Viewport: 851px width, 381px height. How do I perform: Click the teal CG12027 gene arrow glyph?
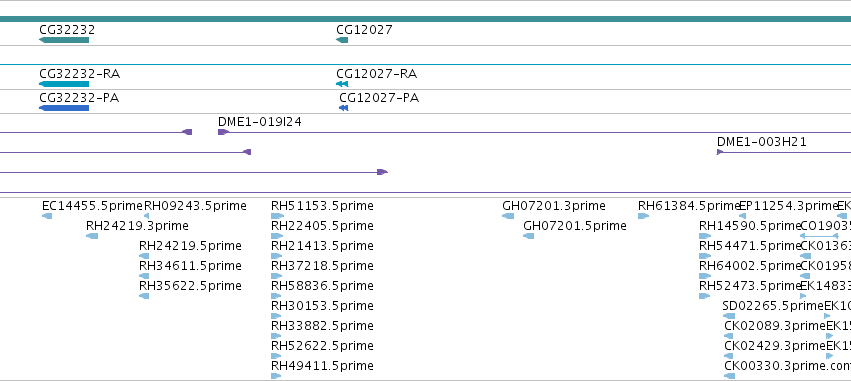coord(342,40)
